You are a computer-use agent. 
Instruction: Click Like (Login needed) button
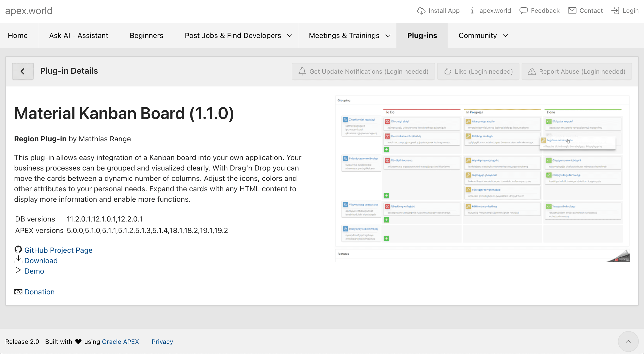[x=478, y=71]
